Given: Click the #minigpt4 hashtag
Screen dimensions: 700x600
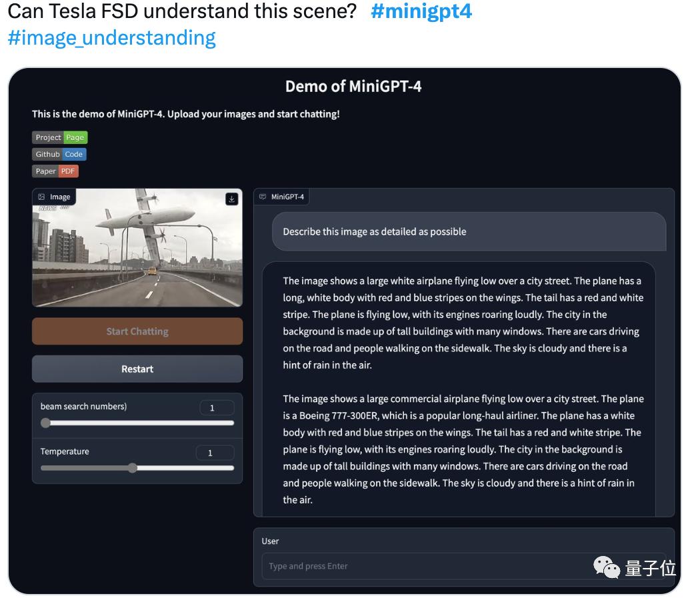Looking at the screenshot, I should [421, 11].
